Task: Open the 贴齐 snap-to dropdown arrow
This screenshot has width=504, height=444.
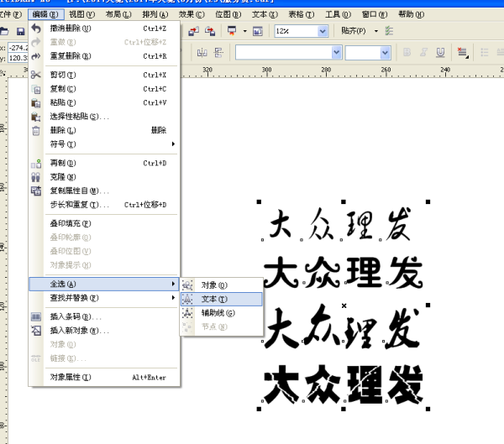Action: point(376,31)
